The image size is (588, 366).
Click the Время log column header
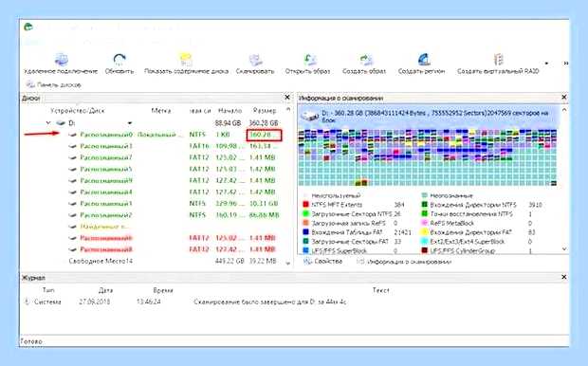163,290
